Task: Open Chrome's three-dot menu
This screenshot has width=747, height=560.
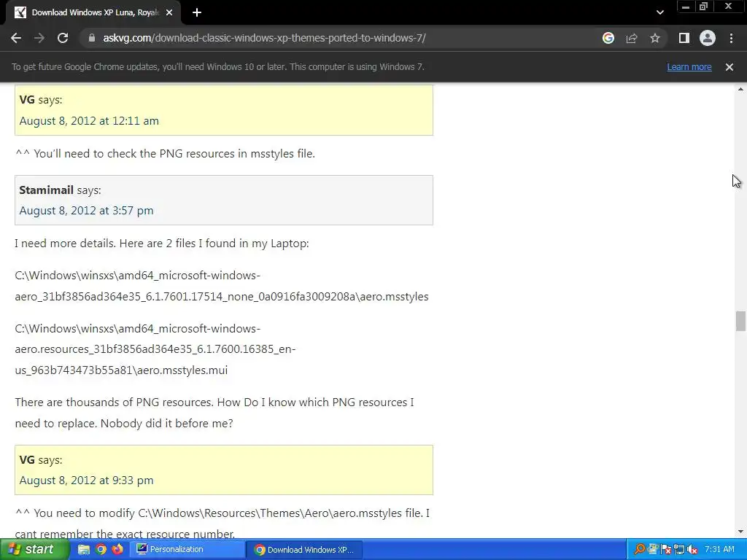Action: [x=731, y=38]
